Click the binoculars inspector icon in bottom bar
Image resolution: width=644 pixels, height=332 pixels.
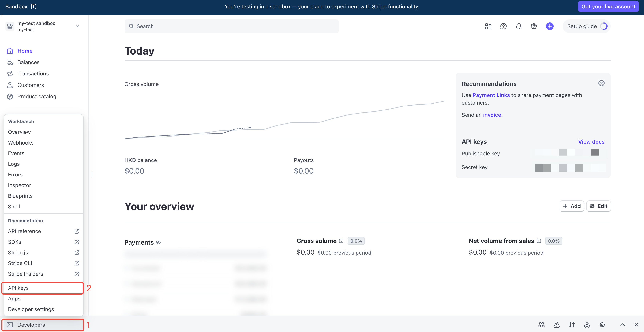point(541,325)
